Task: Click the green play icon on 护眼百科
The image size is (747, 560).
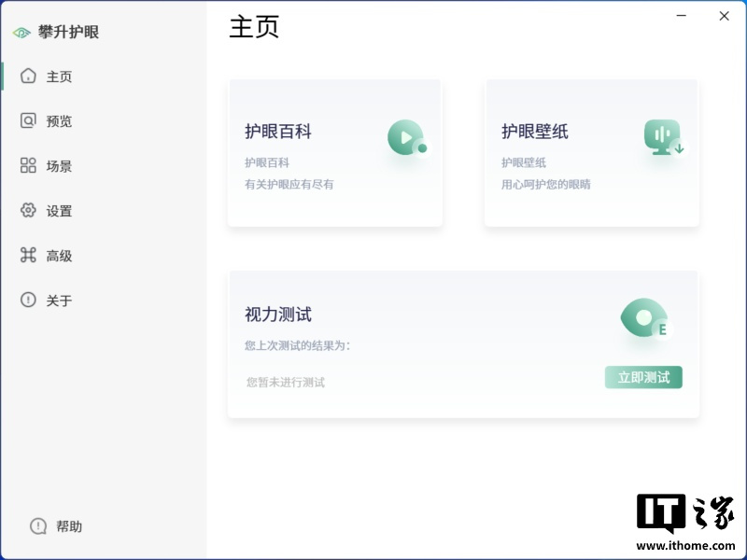Action: pyautogui.click(x=406, y=139)
